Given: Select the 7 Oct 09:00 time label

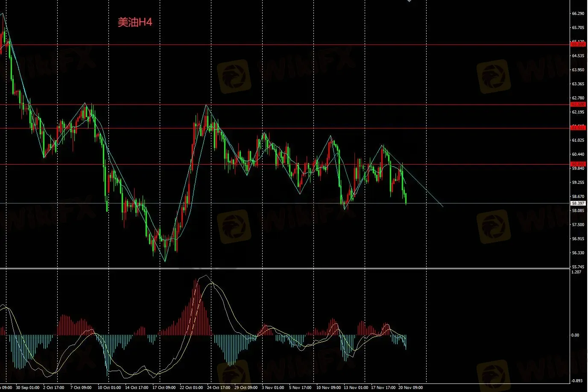Looking at the screenshot, I should click(x=81, y=388).
